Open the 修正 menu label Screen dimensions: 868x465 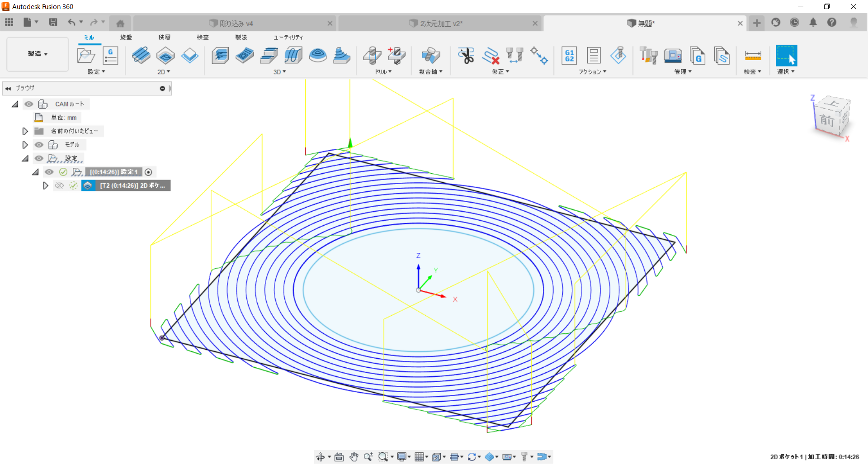point(500,72)
